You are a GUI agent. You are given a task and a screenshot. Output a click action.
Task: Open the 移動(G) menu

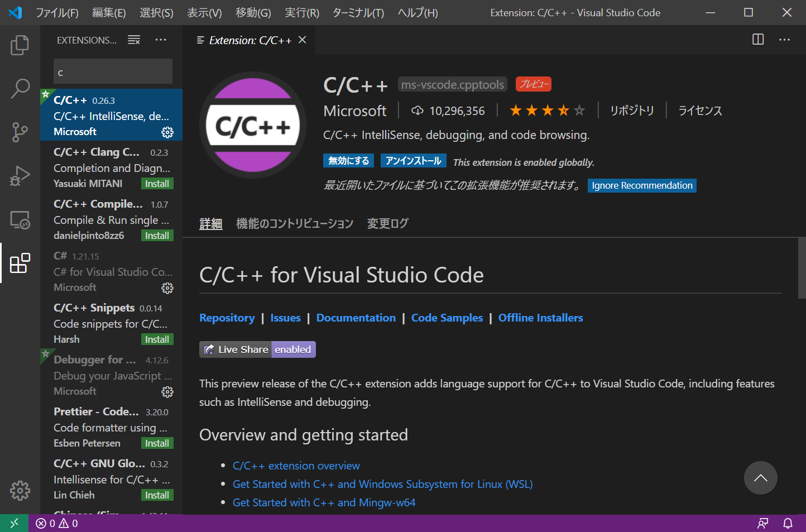coord(253,12)
